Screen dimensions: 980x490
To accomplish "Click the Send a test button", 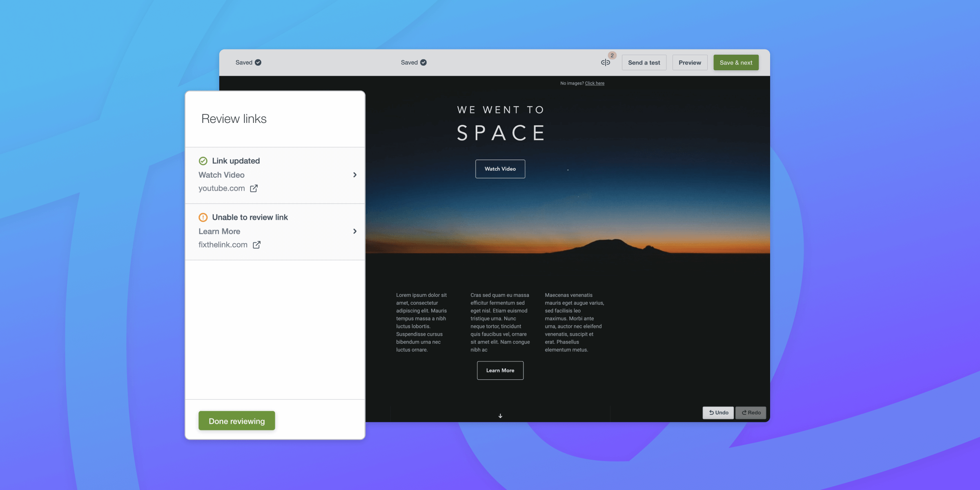I will pyautogui.click(x=644, y=62).
